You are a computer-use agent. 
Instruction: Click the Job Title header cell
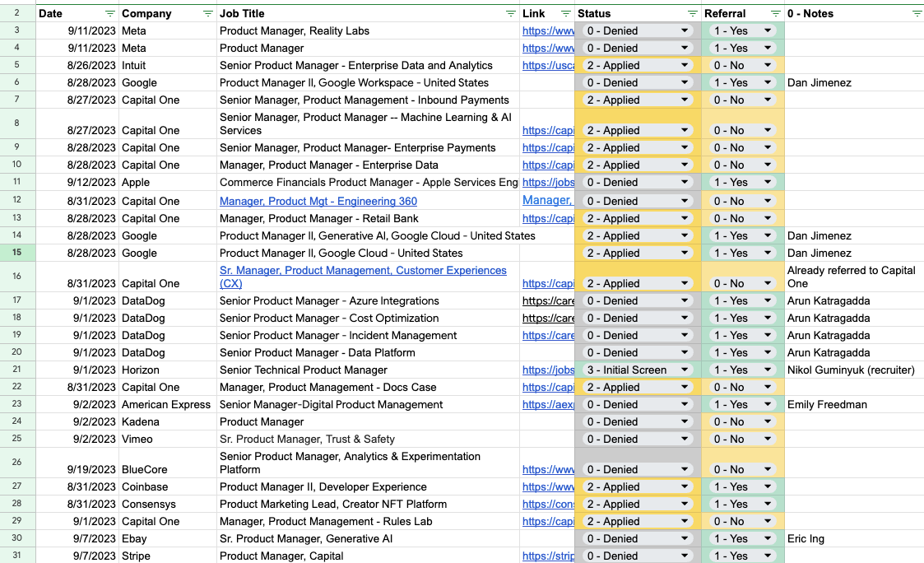coord(368,13)
